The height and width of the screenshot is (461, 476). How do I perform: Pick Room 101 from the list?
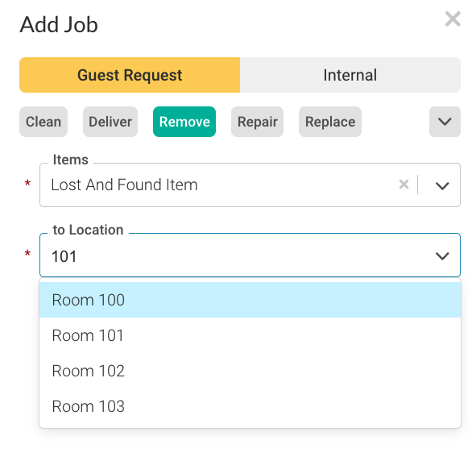[250, 335]
